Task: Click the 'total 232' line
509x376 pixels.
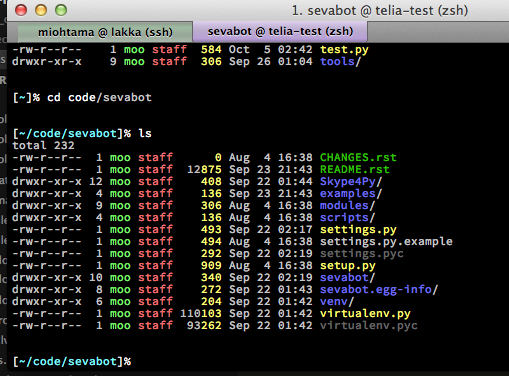Action: pos(43,145)
